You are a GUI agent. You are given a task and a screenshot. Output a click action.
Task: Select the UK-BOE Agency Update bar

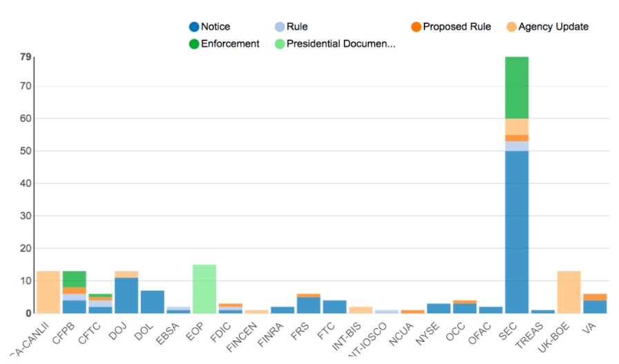click(x=569, y=292)
